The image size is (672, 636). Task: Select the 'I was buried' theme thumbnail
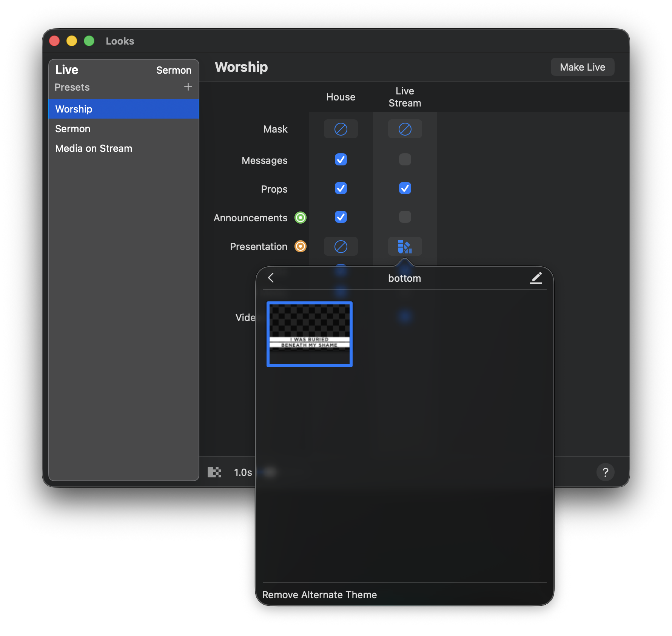tap(310, 334)
